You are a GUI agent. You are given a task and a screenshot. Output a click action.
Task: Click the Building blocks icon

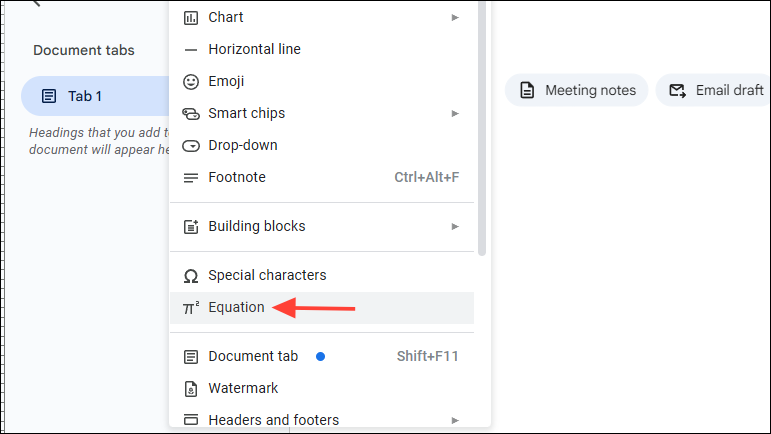pos(191,227)
